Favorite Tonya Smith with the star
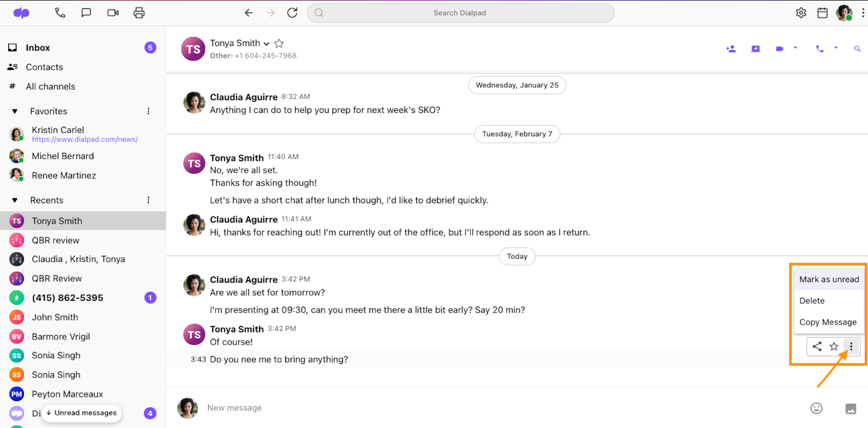The image size is (868, 428). point(279,43)
